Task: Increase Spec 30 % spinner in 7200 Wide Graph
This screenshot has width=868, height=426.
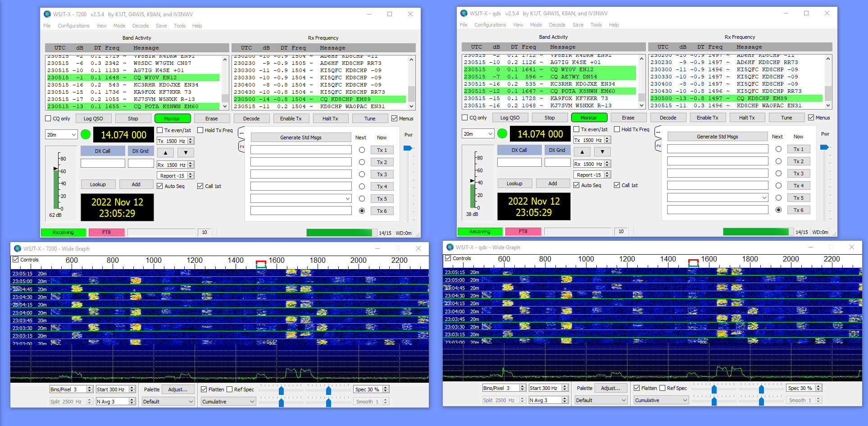Action: tap(386, 388)
